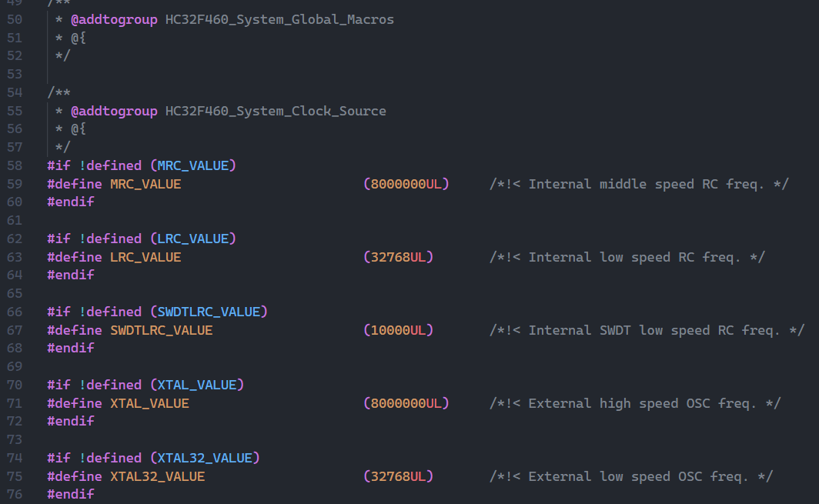Click line number 63 in the gutter
Image resolution: width=819 pixels, height=504 pixels.
click(x=14, y=257)
